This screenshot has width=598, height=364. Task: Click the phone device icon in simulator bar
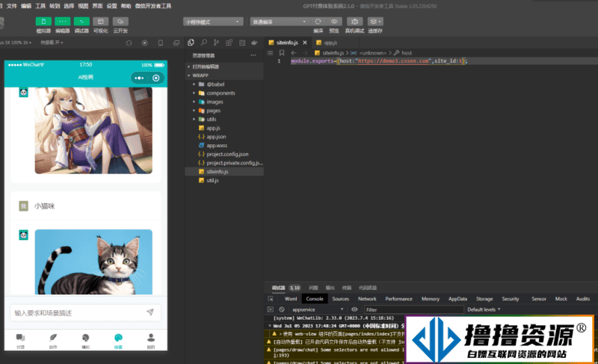click(x=161, y=43)
